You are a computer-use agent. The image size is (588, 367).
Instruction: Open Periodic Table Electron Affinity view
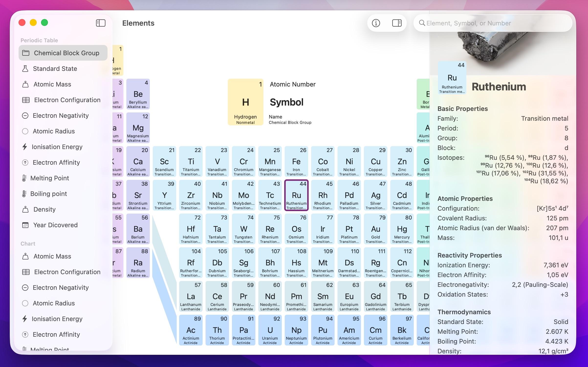point(63,162)
